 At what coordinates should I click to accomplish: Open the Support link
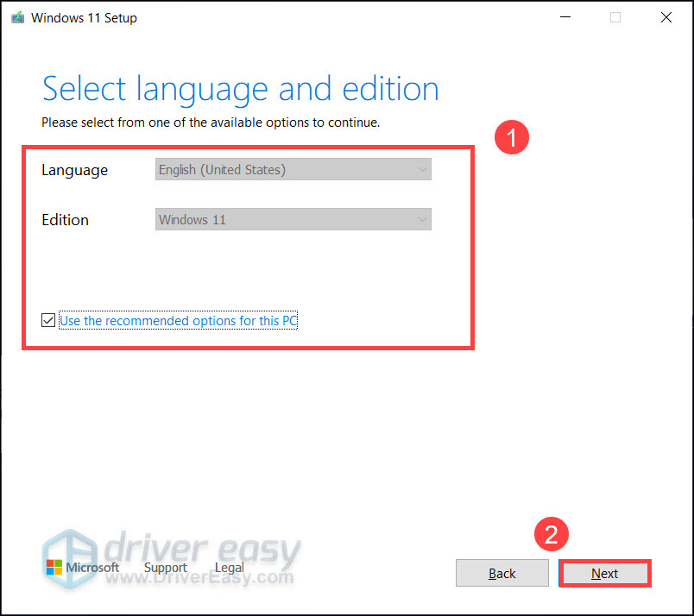click(165, 568)
